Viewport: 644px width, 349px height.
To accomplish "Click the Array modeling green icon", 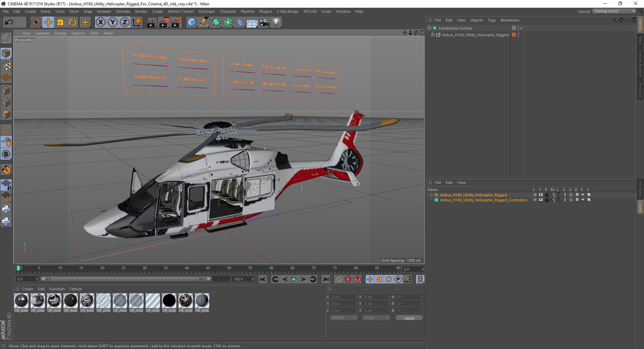I will click(x=228, y=22).
